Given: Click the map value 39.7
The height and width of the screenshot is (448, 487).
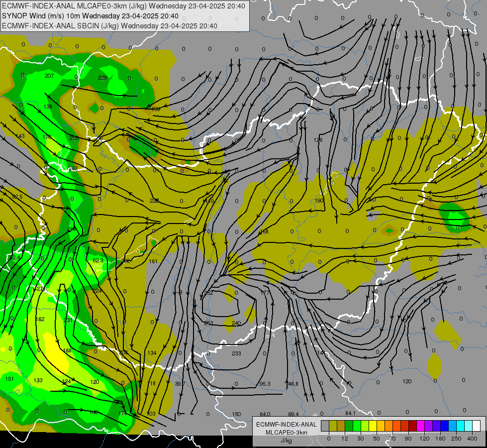Looking at the screenshot, I should [x=180, y=384].
